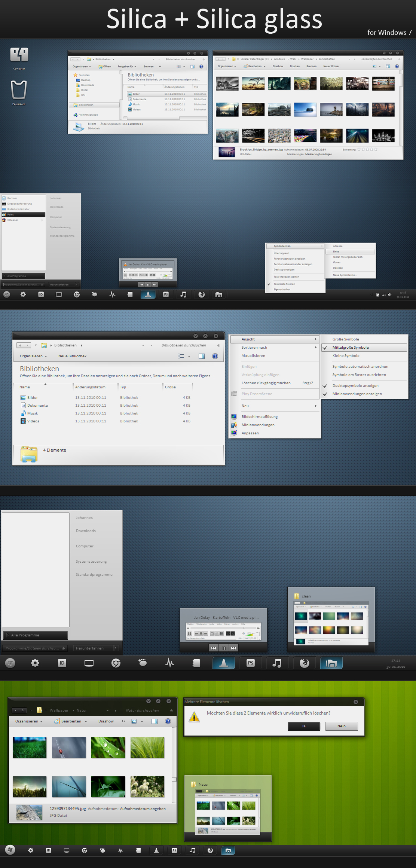
Task: Go to previous track in Kartoffeln VLC preview
Action: click(x=214, y=648)
